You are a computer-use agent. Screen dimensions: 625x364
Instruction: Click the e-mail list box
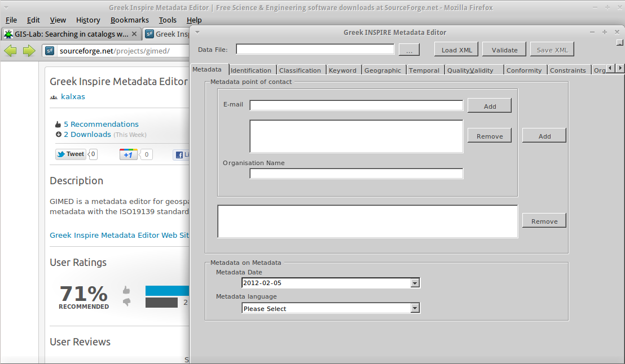(356, 136)
